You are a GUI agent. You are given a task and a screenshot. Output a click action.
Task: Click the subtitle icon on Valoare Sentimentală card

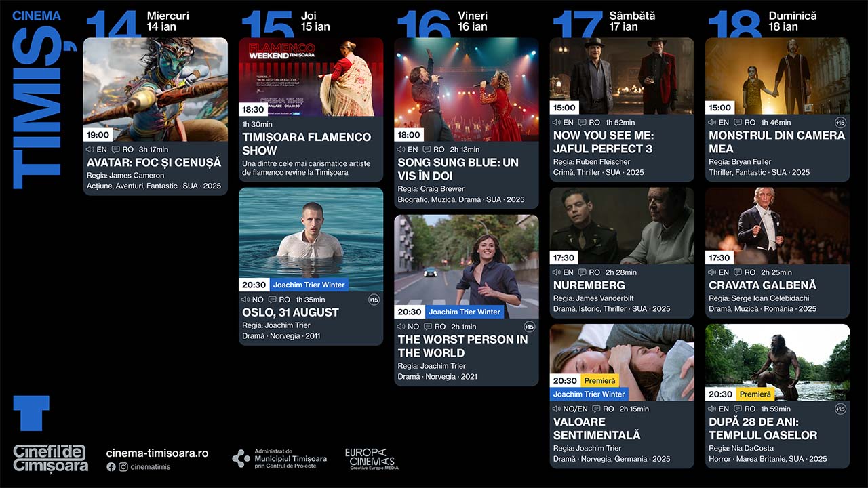[x=596, y=409]
